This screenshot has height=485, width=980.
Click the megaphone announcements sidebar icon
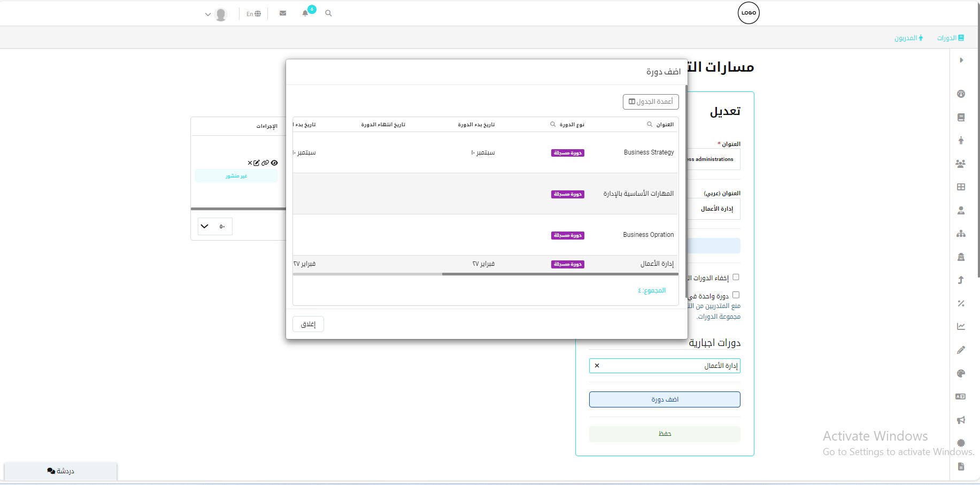(961, 420)
